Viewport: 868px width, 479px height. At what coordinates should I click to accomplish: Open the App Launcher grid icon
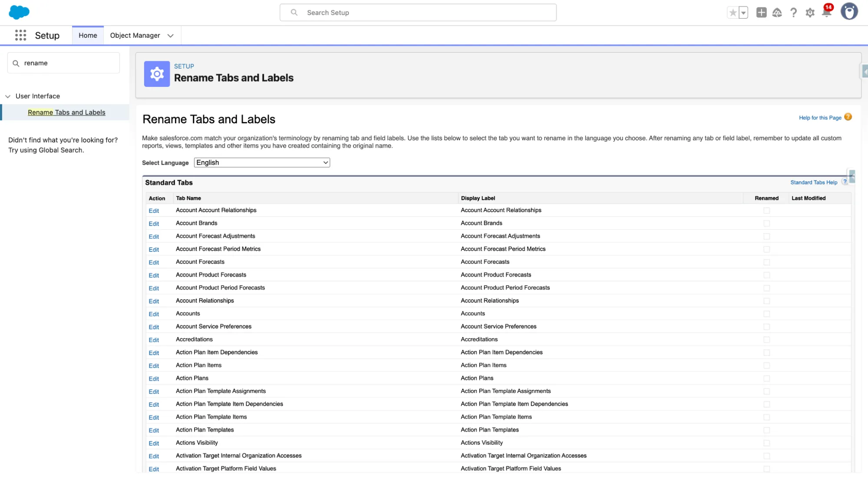[x=20, y=35]
